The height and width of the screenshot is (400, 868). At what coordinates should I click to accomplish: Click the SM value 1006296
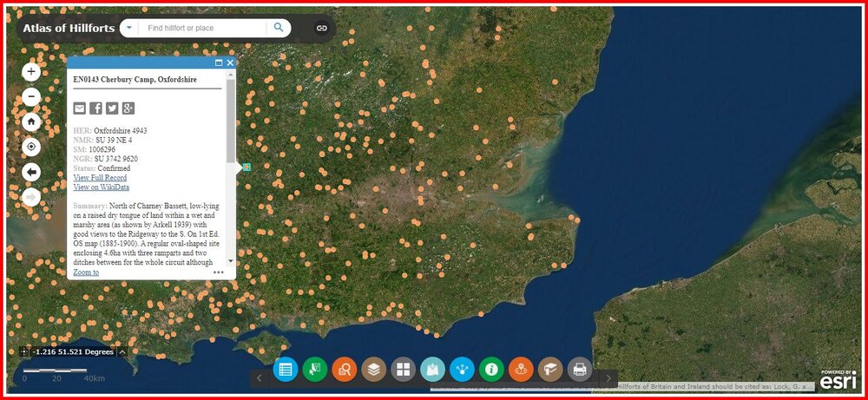[x=102, y=149]
